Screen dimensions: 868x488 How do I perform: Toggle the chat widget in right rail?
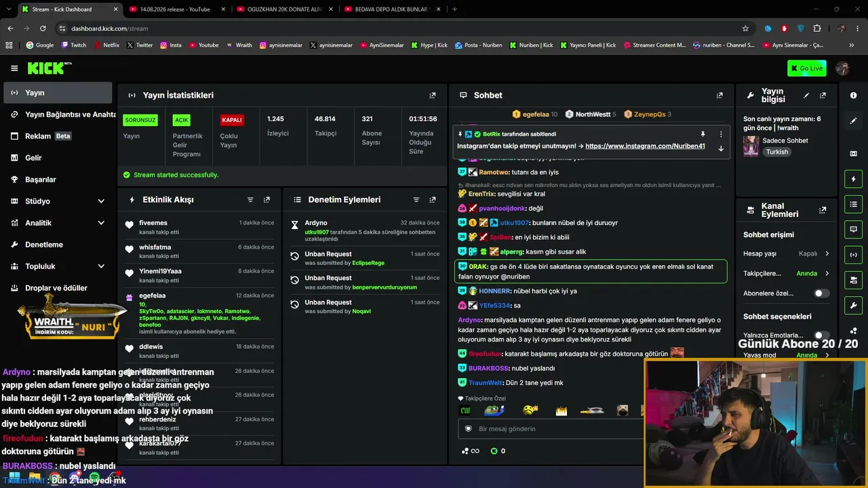coord(853,230)
